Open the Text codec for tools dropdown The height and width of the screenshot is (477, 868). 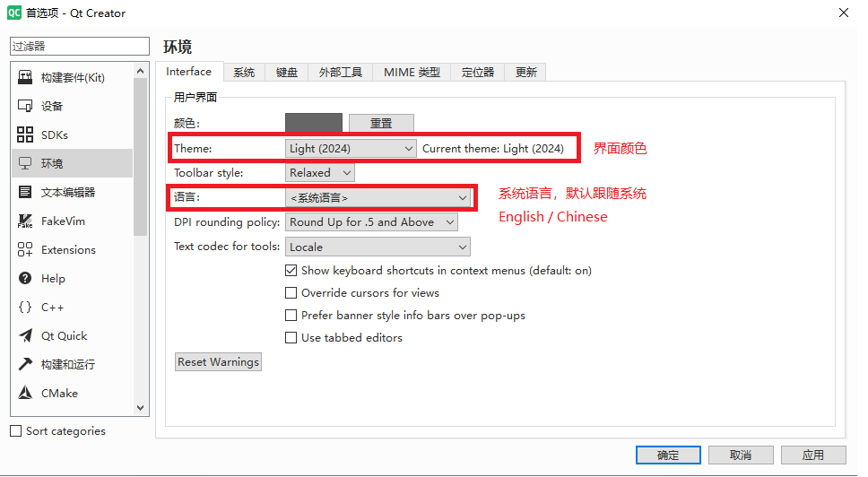pos(378,247)
